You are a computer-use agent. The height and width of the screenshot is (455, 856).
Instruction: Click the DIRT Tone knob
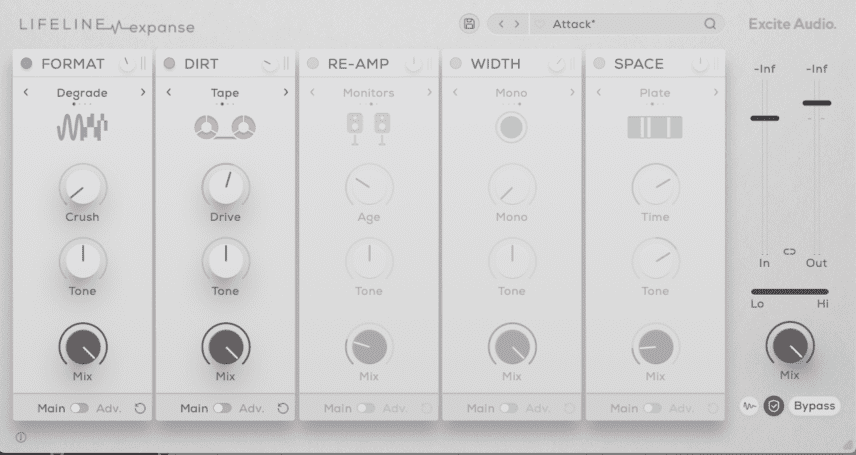[x=225, y=261]
